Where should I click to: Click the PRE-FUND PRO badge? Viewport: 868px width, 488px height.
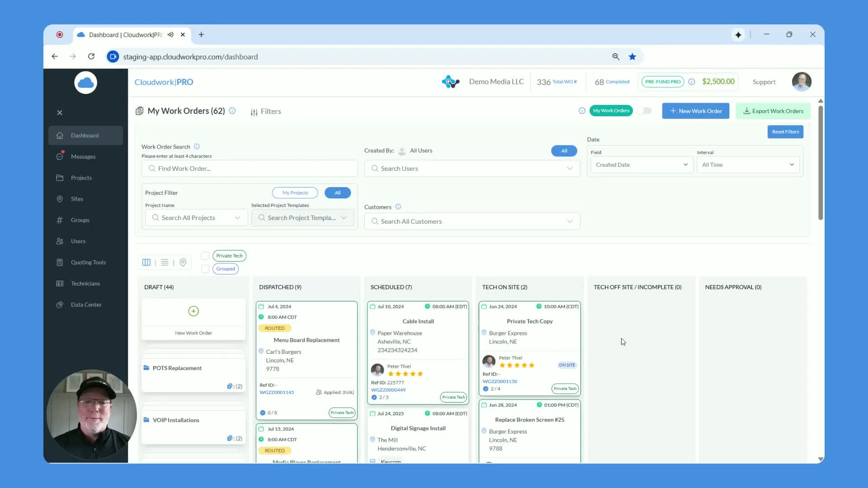click(663, 82)
